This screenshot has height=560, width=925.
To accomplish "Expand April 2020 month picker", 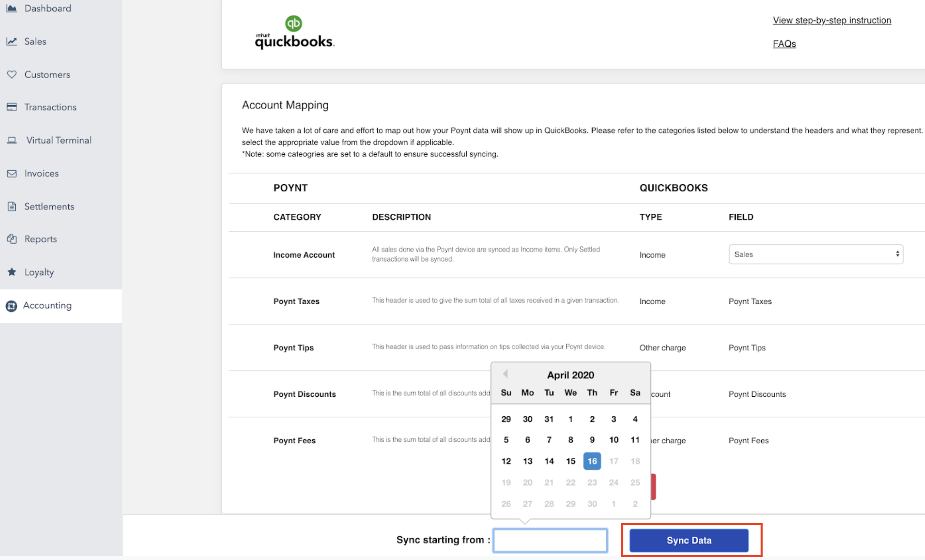I will point(570,375).
